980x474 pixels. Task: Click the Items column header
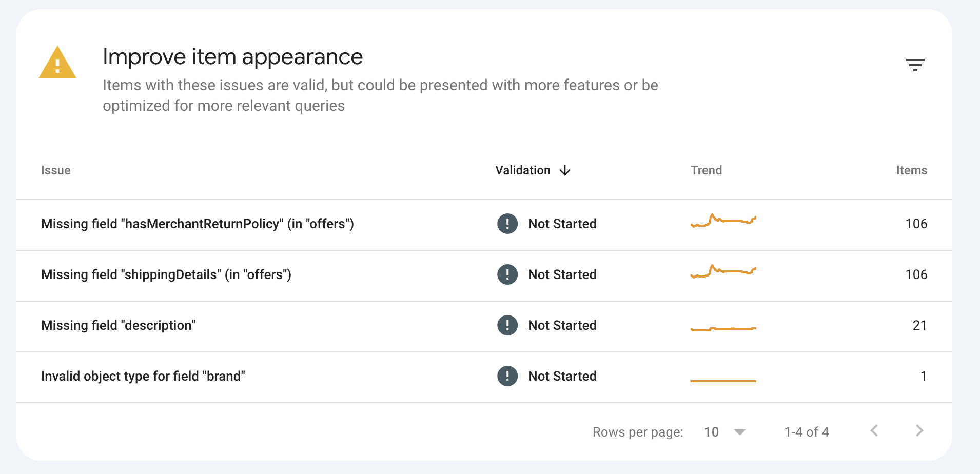(x=911, y=170)
